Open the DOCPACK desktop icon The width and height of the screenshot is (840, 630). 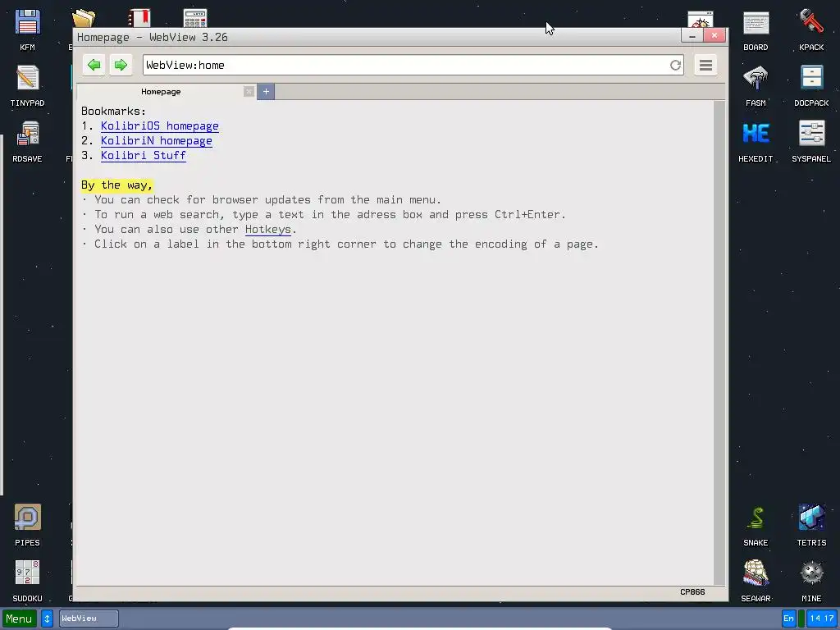click(x=811, y=85)
